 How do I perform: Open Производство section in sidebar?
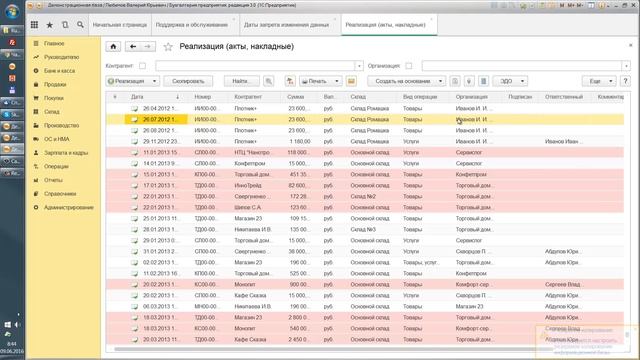[61, 126]
